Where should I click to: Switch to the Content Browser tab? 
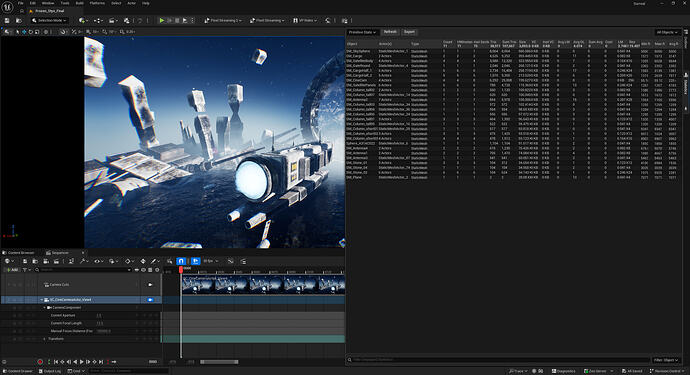(x=19, y=253)
